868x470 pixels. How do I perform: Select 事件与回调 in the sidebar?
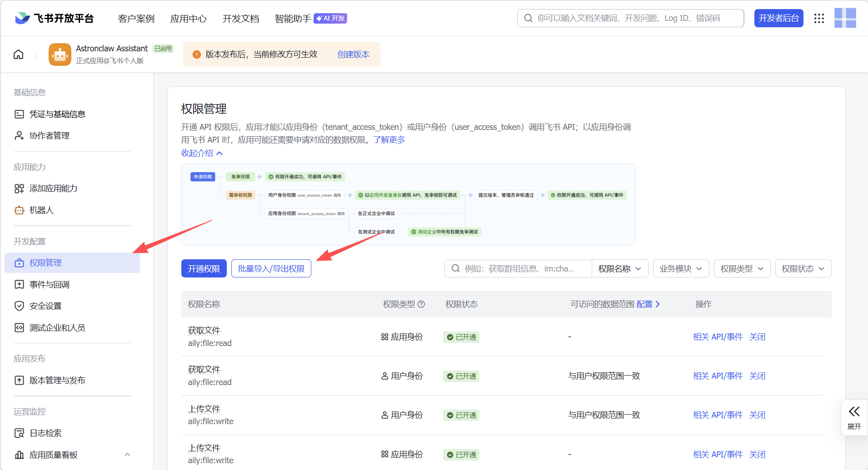[x=50, y=285]
